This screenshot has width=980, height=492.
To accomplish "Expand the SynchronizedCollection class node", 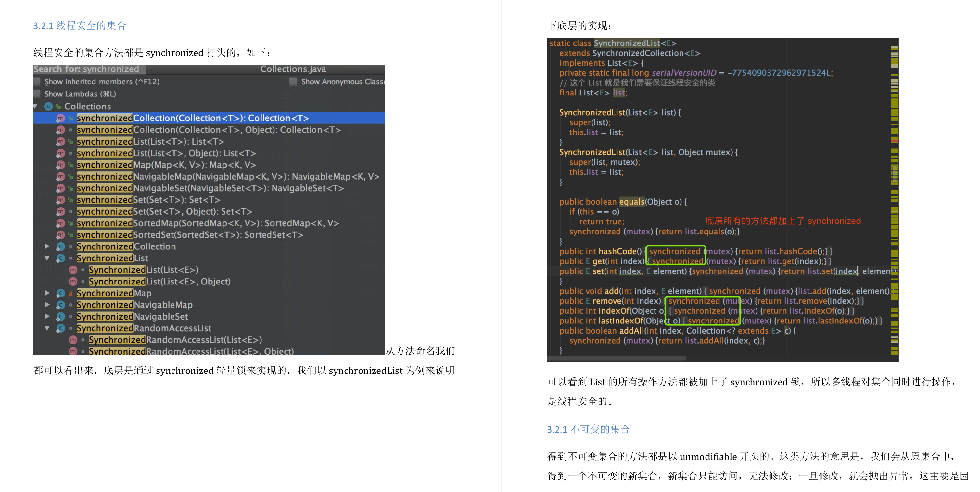I will [x=47, y=246].
